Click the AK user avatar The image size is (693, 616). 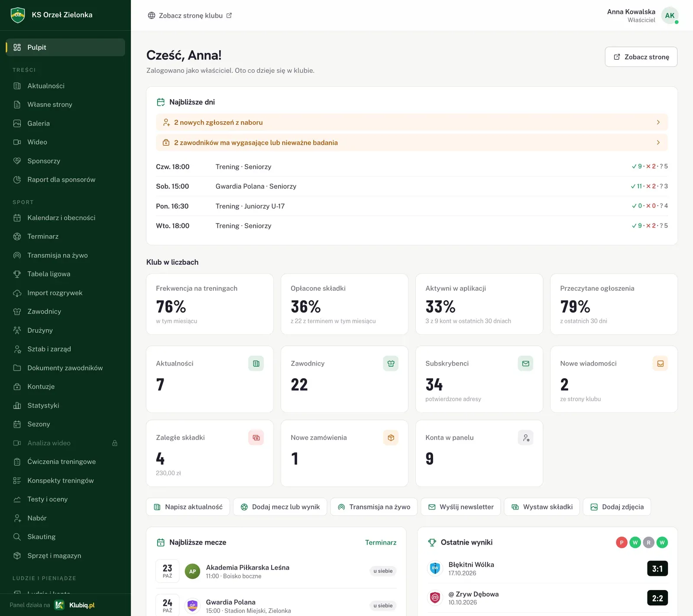click(670, 16)
